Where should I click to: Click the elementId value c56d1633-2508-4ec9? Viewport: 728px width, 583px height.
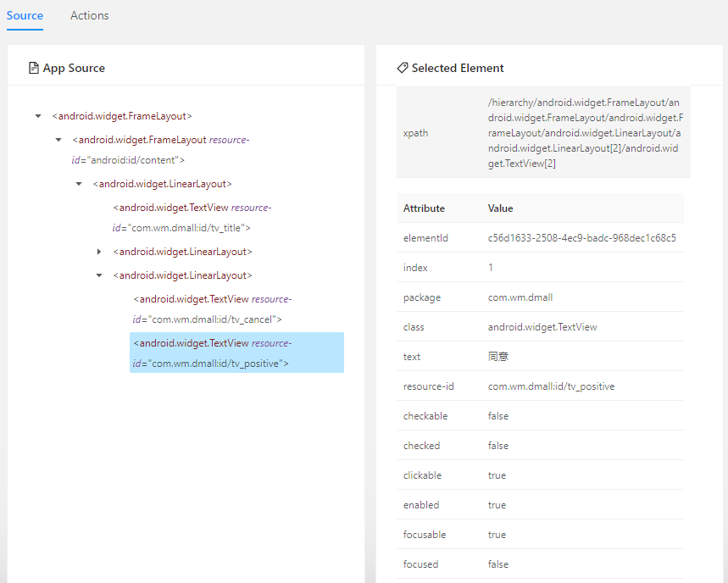[x=581, y=238]
